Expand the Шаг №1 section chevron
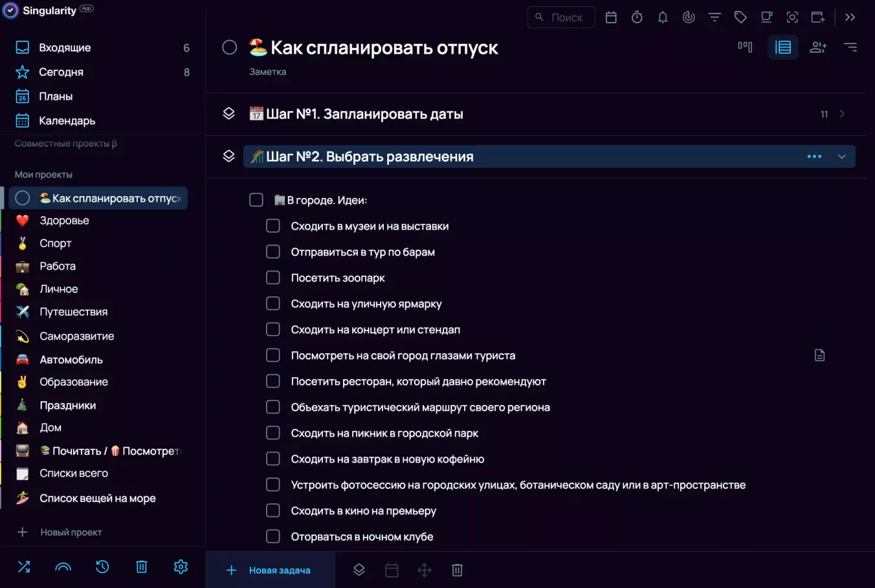The image size is (875, 588). (842, 114)
